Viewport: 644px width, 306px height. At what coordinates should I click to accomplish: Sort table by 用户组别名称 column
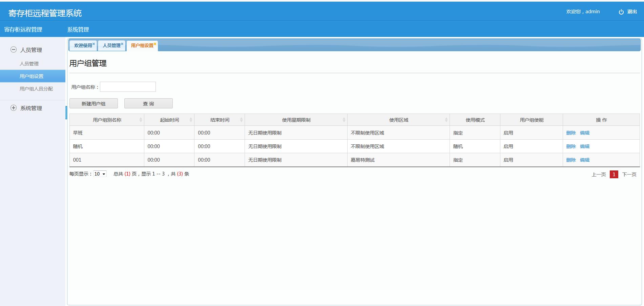pos(141,120)
